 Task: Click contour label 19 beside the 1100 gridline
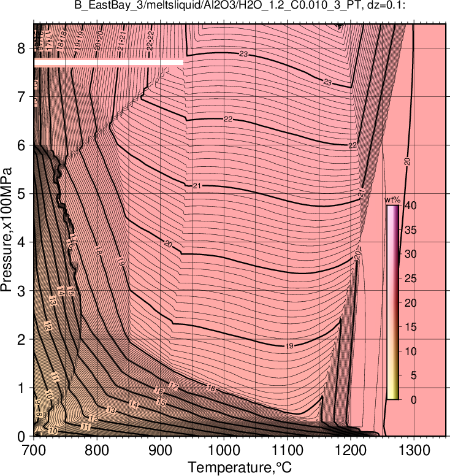click(x=289, y=346)
